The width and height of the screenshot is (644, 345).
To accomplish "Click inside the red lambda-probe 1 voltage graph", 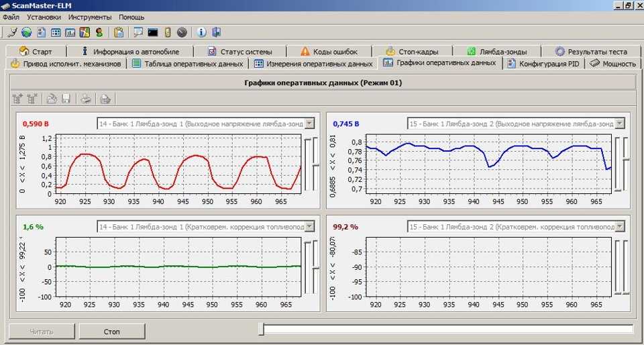I will pos(178,164).
